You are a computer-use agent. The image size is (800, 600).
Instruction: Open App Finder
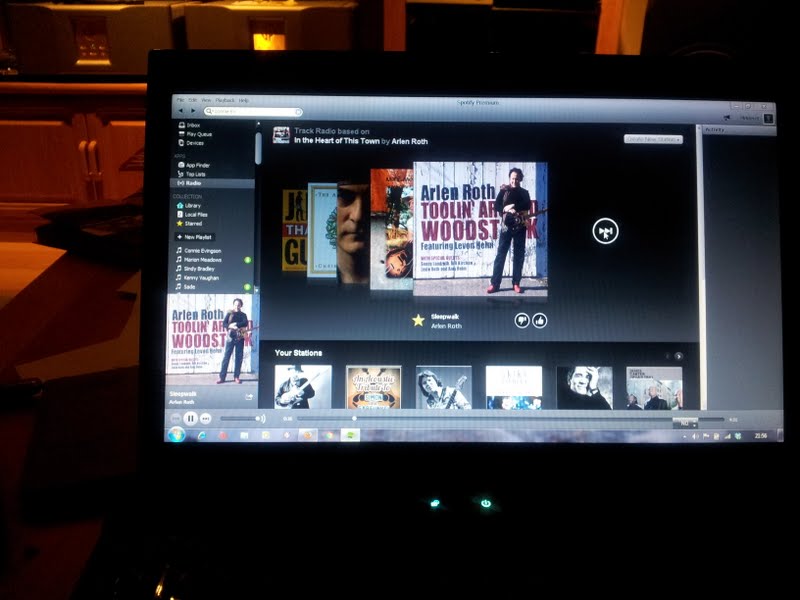pyautogui.click(x=194, y=165)
